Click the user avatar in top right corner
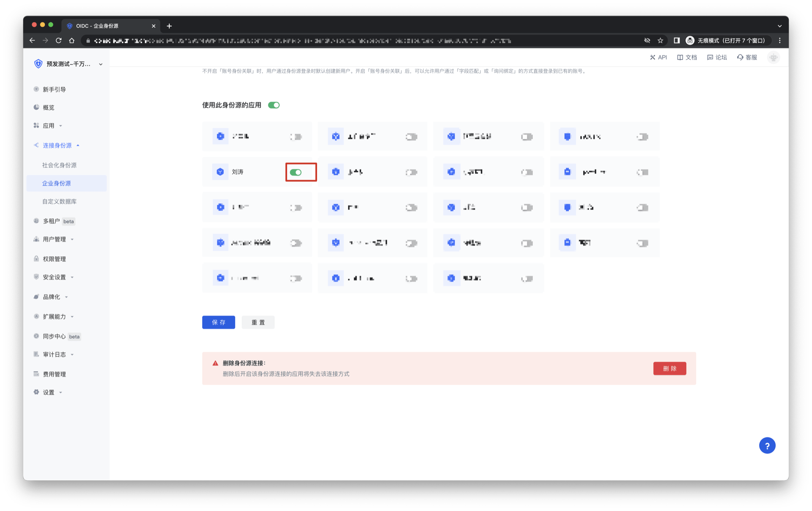 coord(773,57)
